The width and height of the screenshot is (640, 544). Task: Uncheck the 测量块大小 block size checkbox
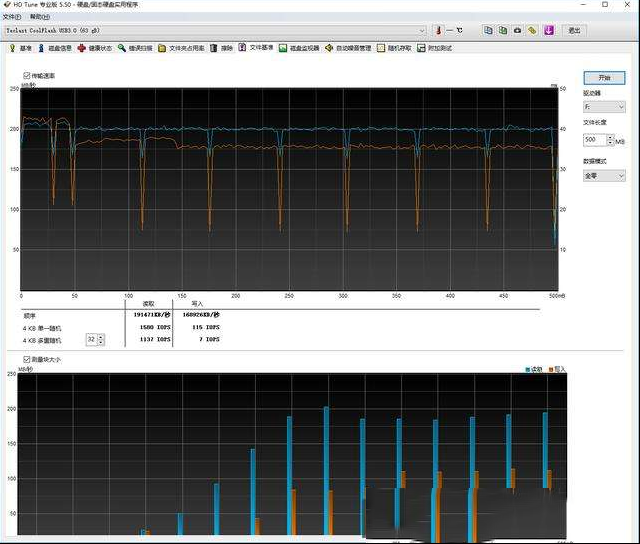pyautogui.click(x=26, y=358)
